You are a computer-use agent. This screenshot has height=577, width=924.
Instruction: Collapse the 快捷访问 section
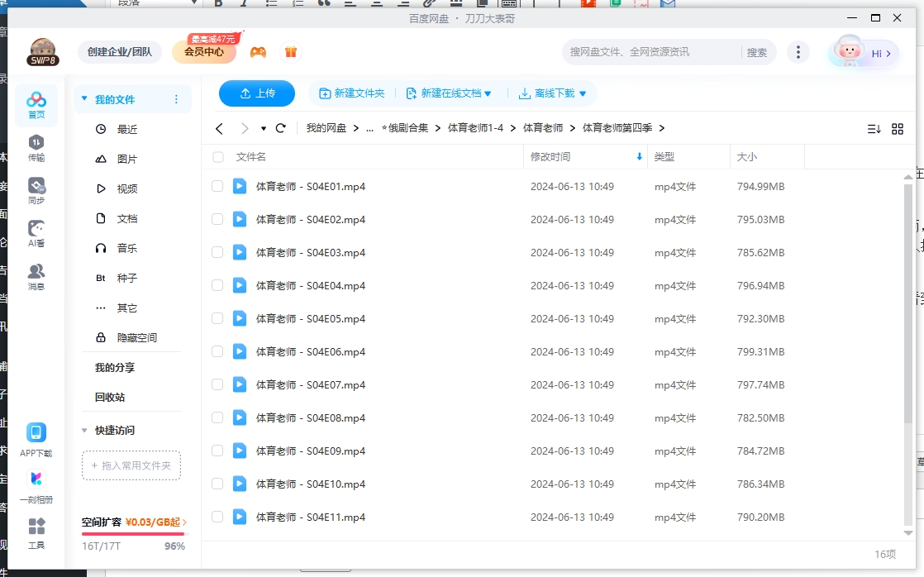click(83, 431)
